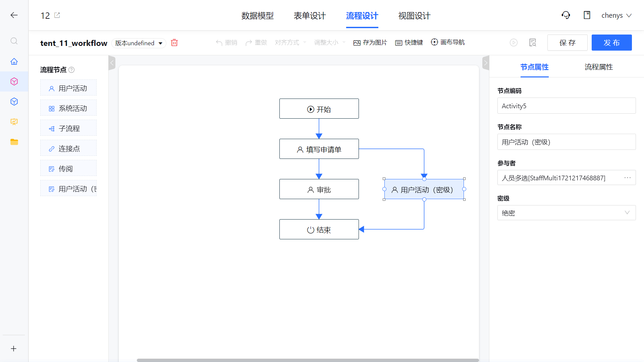Viewport: 644px width, 362px height.
Task: Click the 重做 redo tool
Action: pos(256,43)
